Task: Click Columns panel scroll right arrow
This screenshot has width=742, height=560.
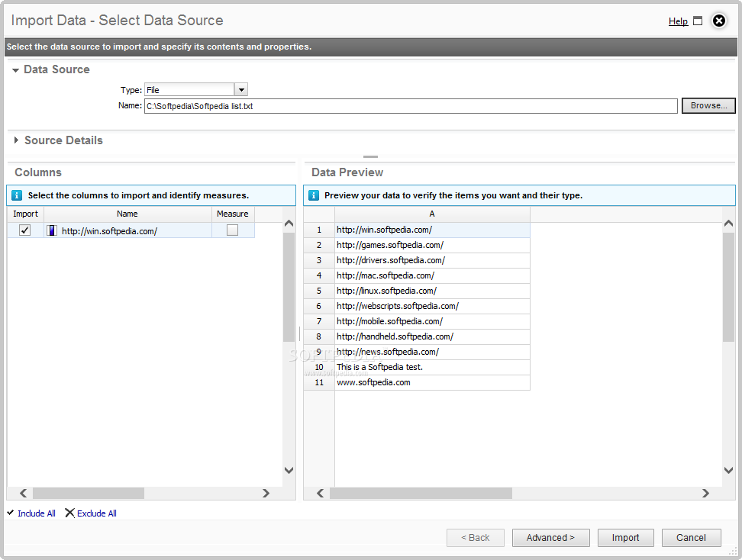Action: (266, 494)
